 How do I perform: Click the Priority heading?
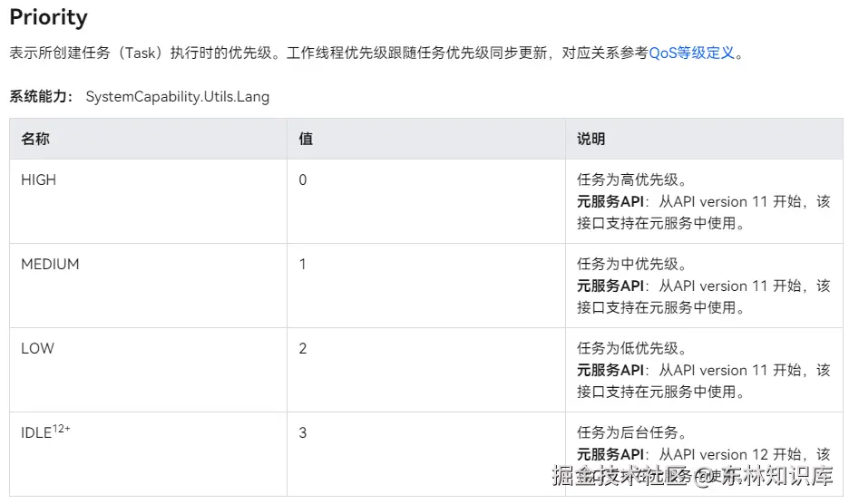[x=48, y=17]
